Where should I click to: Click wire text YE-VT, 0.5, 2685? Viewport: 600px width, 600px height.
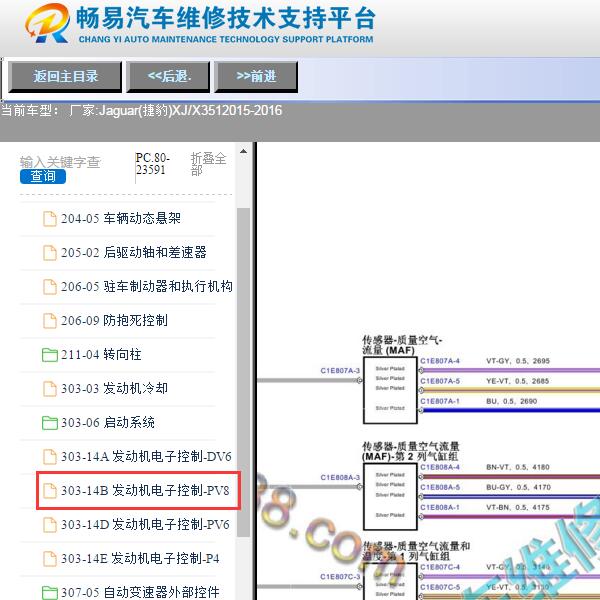tap(517, 381)
